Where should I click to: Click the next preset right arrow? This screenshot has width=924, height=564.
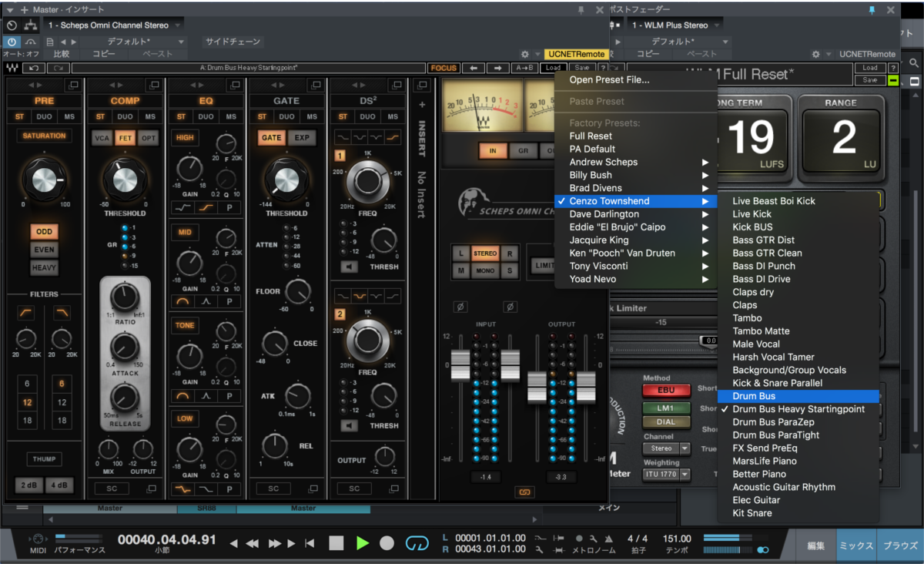(497, 68)
